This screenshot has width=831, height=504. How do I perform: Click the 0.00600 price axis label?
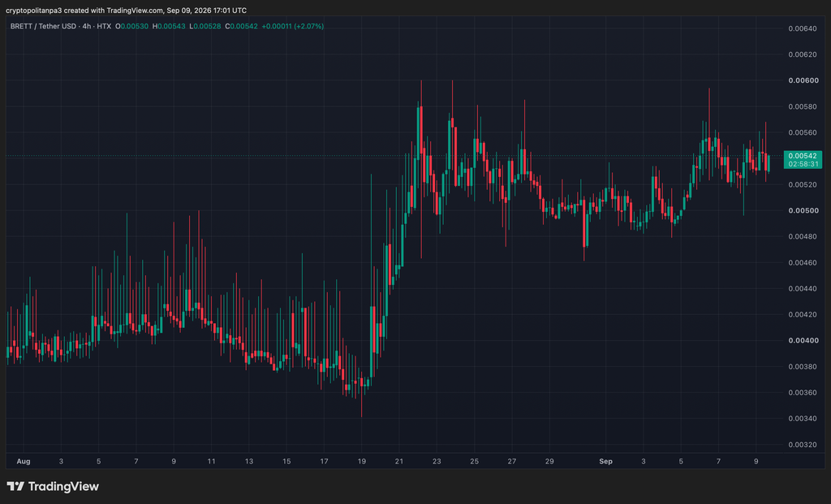click(803, 80)
